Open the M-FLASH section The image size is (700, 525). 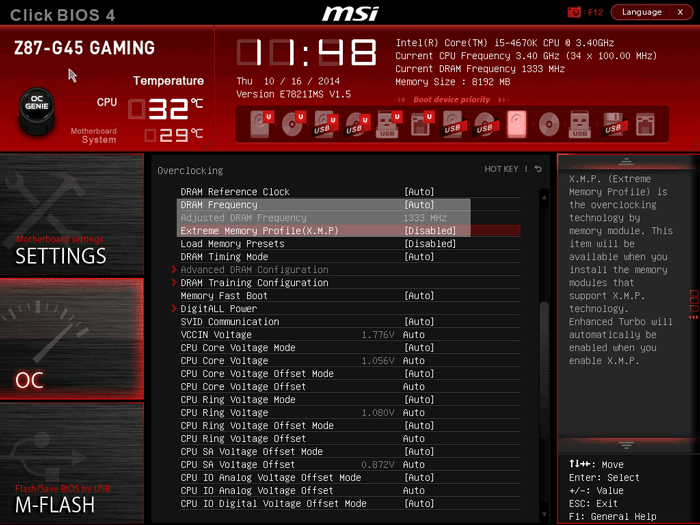72,463
